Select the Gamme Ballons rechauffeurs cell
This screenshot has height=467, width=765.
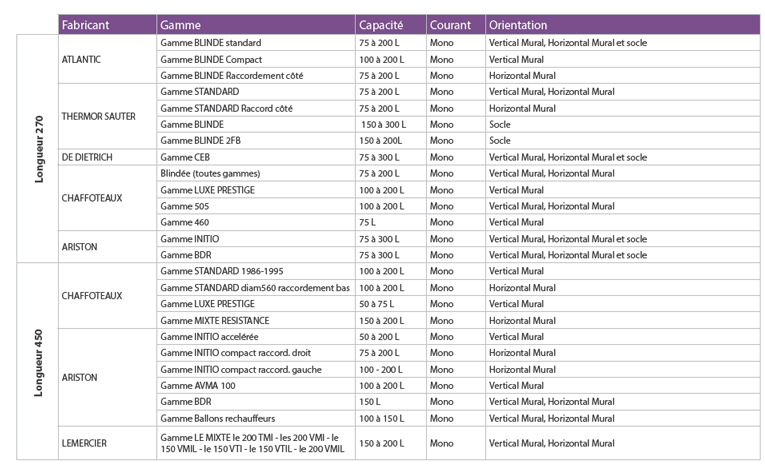point(256,418)
